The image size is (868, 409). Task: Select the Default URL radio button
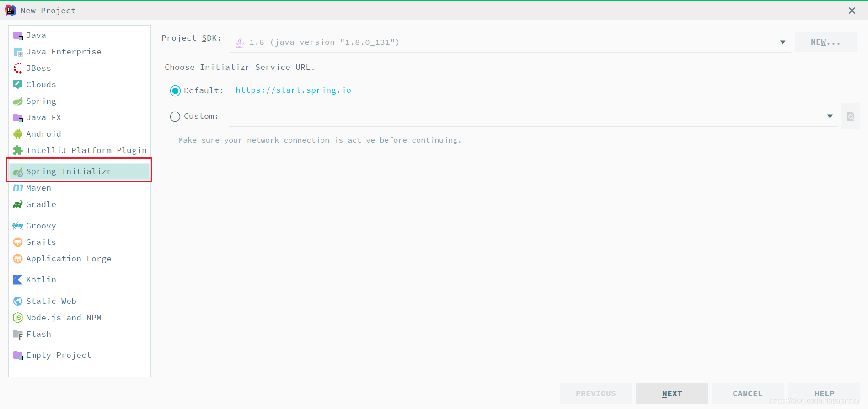tap(175, 91)
